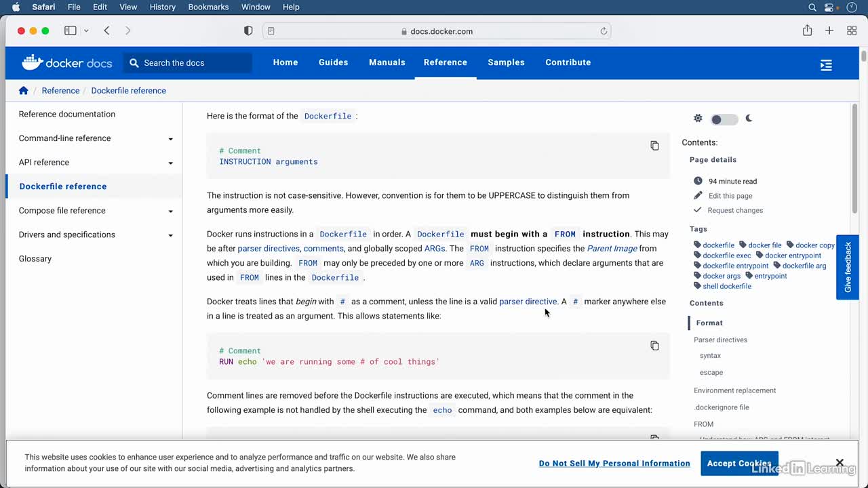This screenshot has width=868, height=488.
Task: Expand API reference sidebar section
Action: tap(170, 163)
